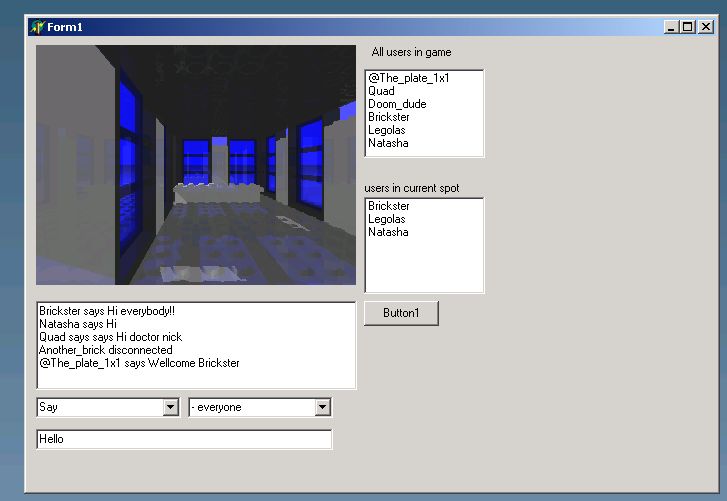Image resolution: width=727 pixels, height=501 pixels.
Task: Select Quad in all users list
Action: click(x=382, y=91)
